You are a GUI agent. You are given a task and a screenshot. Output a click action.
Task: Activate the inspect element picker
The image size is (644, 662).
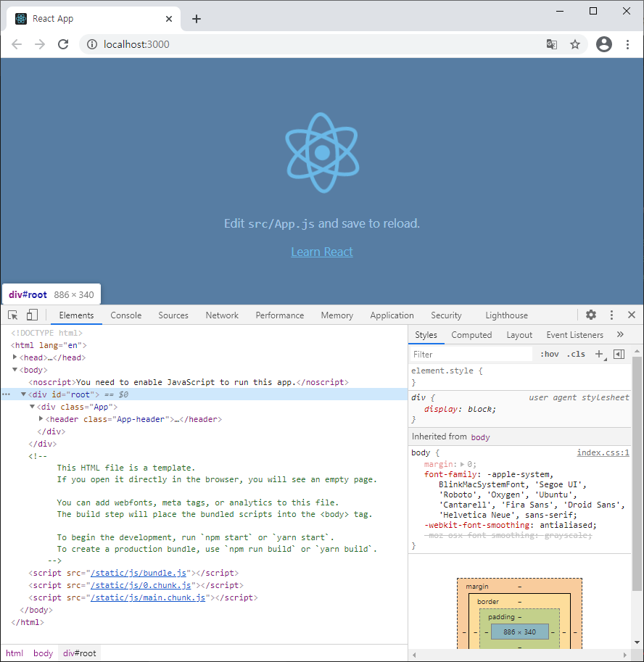(12, 315)
